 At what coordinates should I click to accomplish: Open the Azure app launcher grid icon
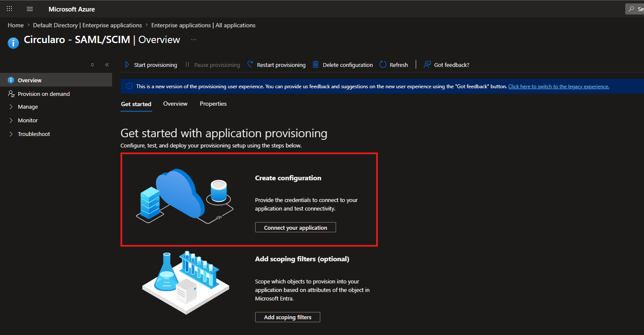[9, 9]
